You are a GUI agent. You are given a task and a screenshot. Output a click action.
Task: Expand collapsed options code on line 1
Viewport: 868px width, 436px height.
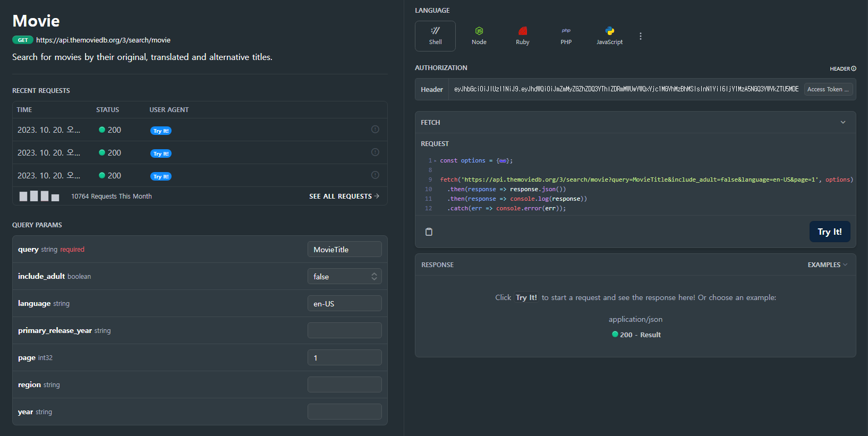(503, 160)
